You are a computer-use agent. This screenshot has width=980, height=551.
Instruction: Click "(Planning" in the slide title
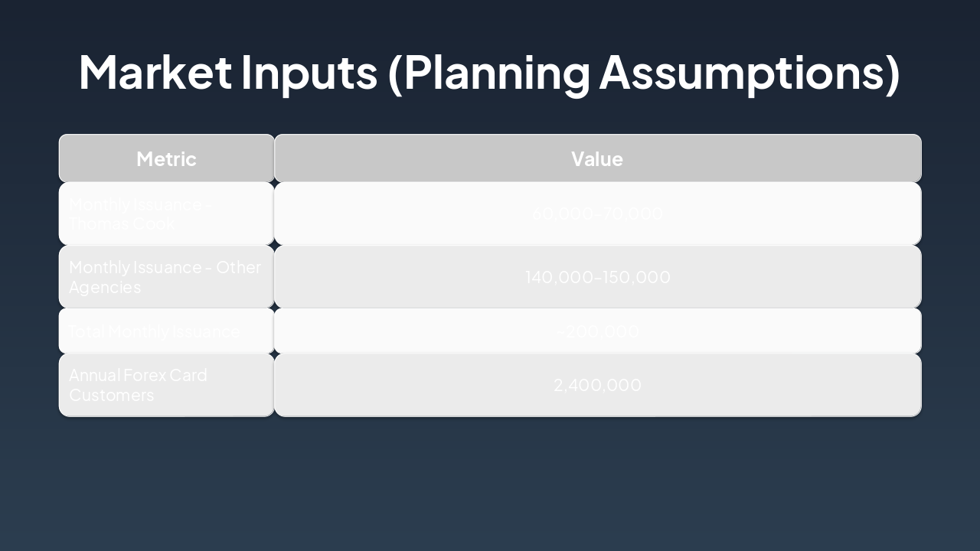click(x=488, y=72)
